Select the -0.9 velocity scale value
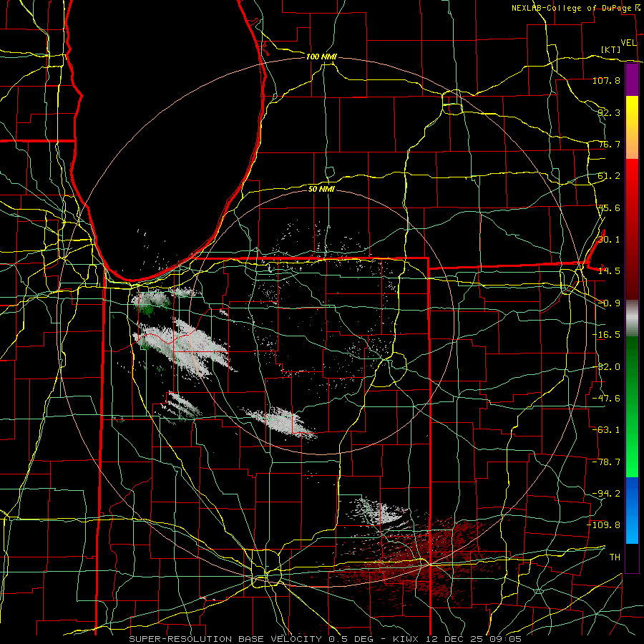 (x=609, y=303)
